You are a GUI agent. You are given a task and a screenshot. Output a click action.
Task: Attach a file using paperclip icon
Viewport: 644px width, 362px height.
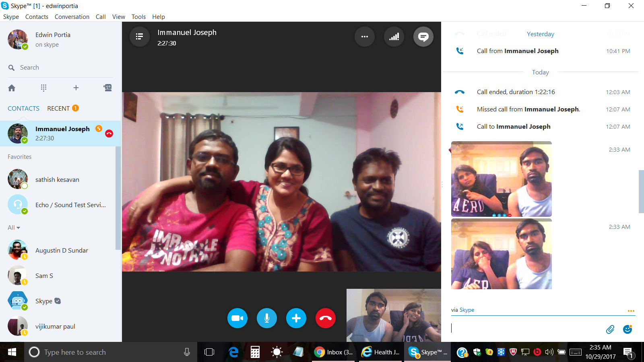[610, 329]
